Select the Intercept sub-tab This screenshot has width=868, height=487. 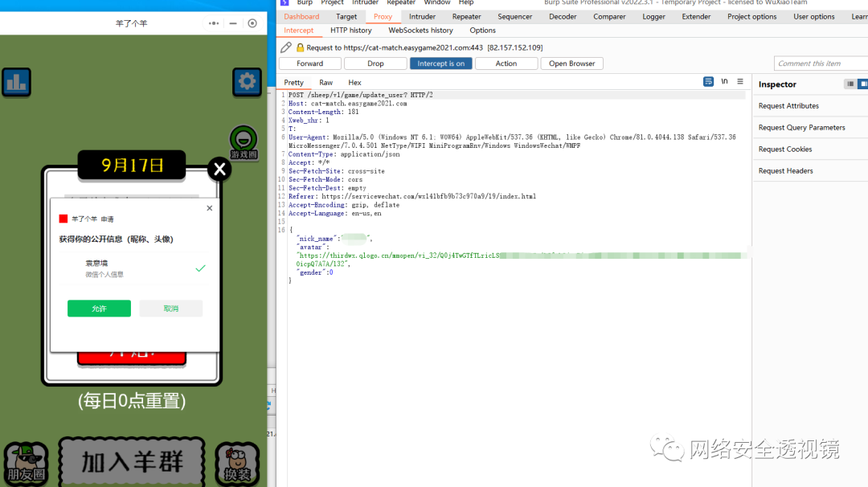point(299,31)
